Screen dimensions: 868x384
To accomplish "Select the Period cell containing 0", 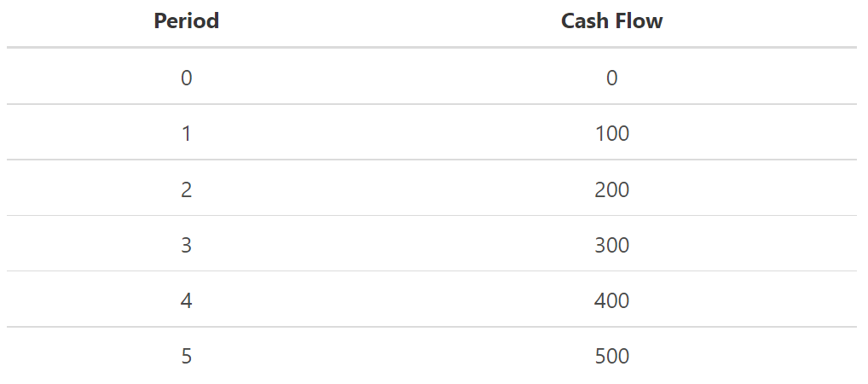I will (187, 78).
